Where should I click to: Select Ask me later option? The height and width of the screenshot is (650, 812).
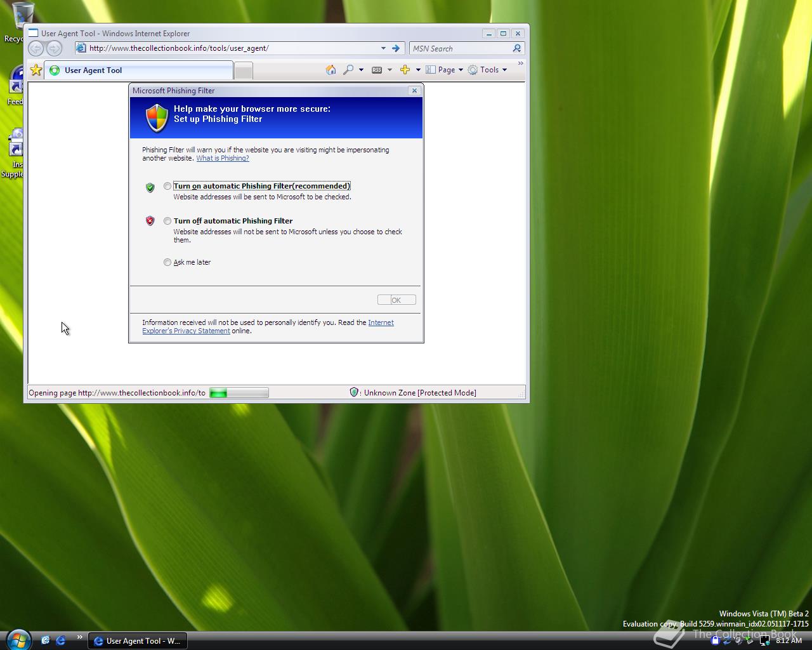click(167, 262)
